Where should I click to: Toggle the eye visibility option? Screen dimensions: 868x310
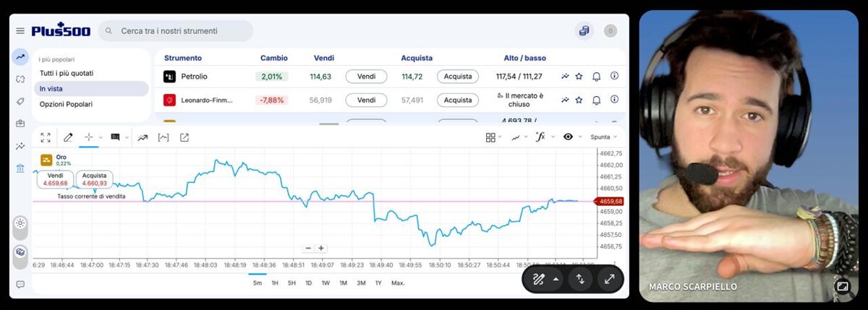point(568,137)
